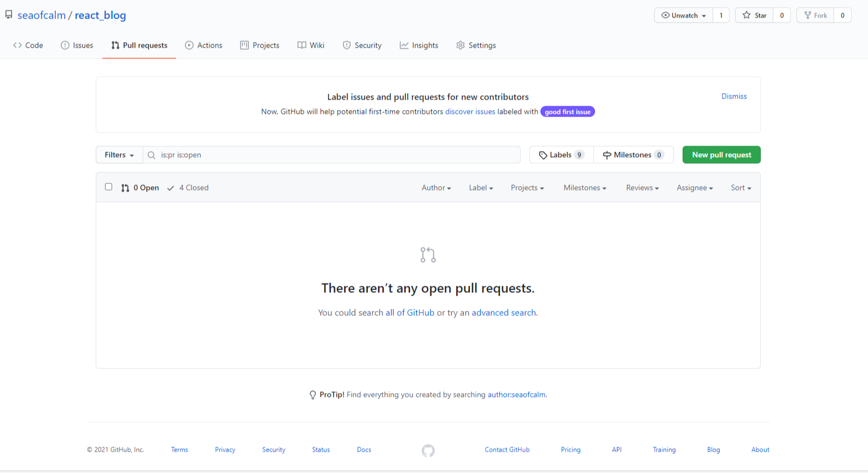Go to the Actions tab
This screenshot has height=473, width=868.
(x=203, y=45)
